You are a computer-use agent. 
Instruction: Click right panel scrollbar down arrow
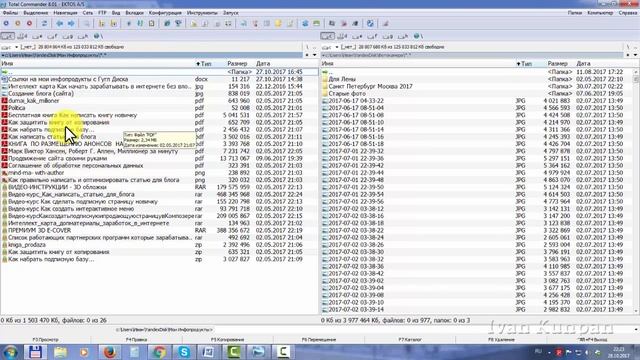tap(636, 311)
